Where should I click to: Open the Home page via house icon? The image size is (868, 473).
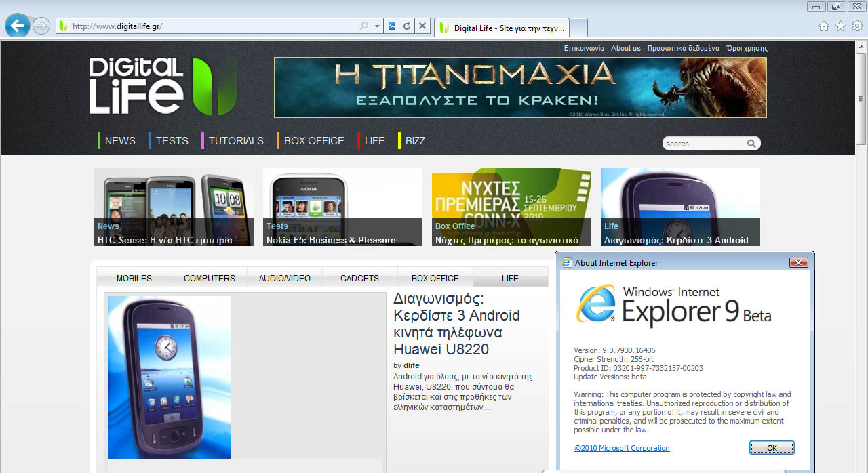824,26
